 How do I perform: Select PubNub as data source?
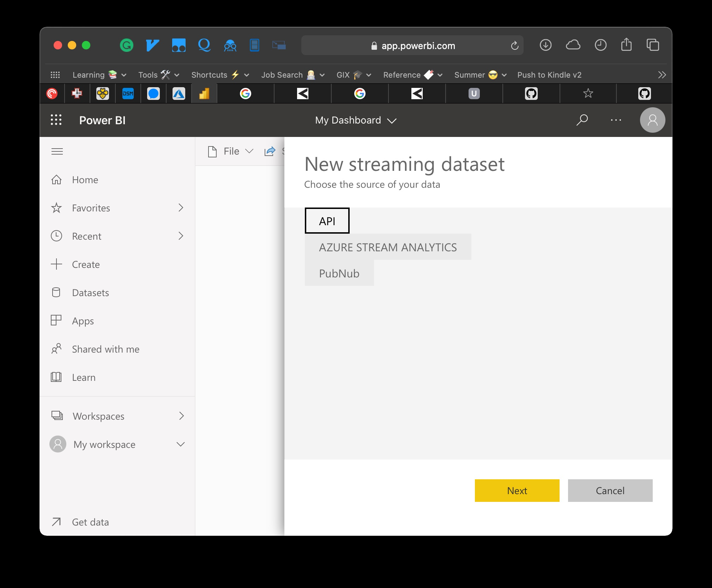pos(339,273)
